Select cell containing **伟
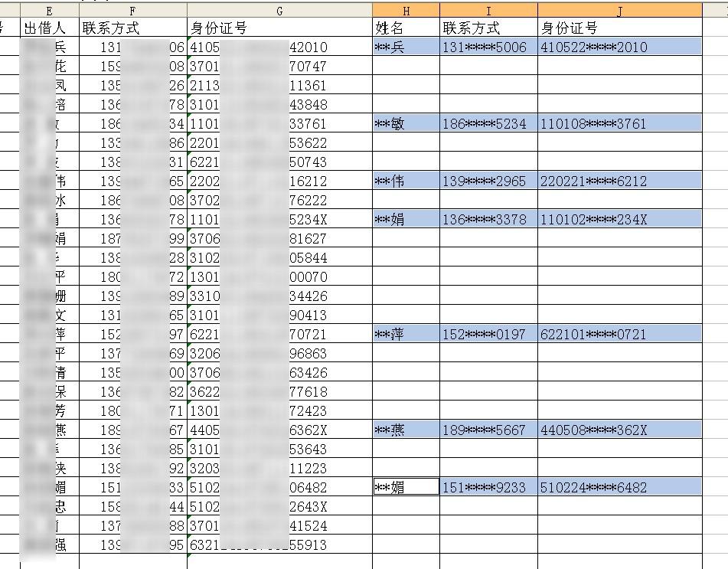This screenshot has width=728, height=569. 406,181
